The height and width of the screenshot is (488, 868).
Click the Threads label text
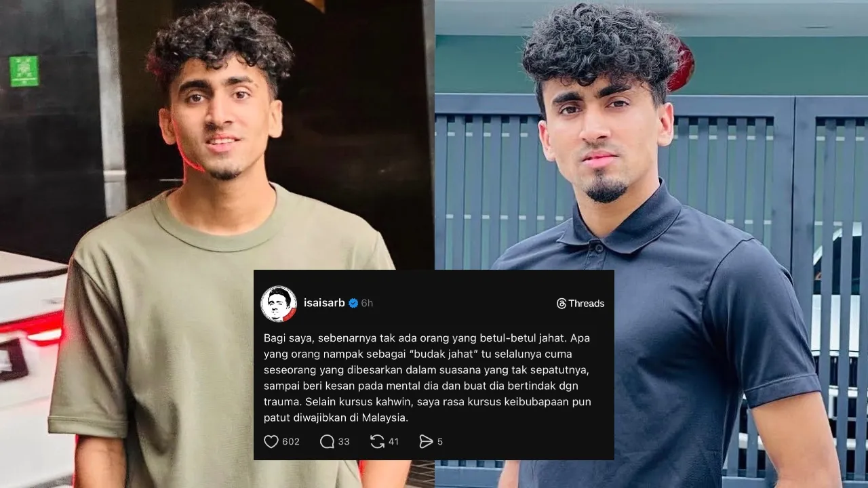(587, 304)
